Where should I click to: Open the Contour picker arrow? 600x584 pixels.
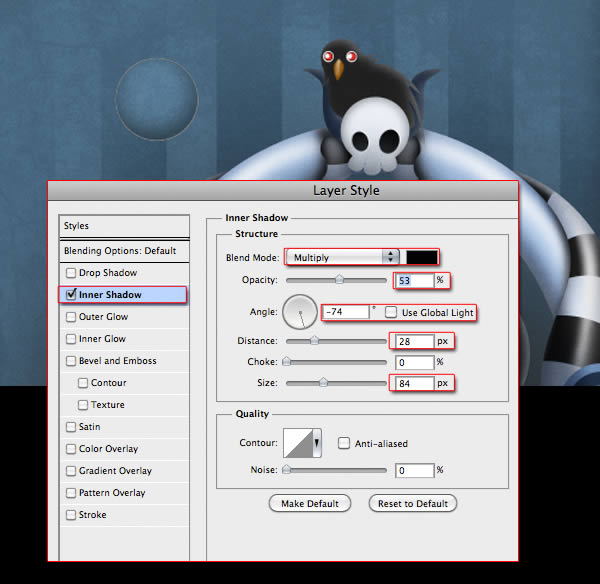[x=317, y=443]
